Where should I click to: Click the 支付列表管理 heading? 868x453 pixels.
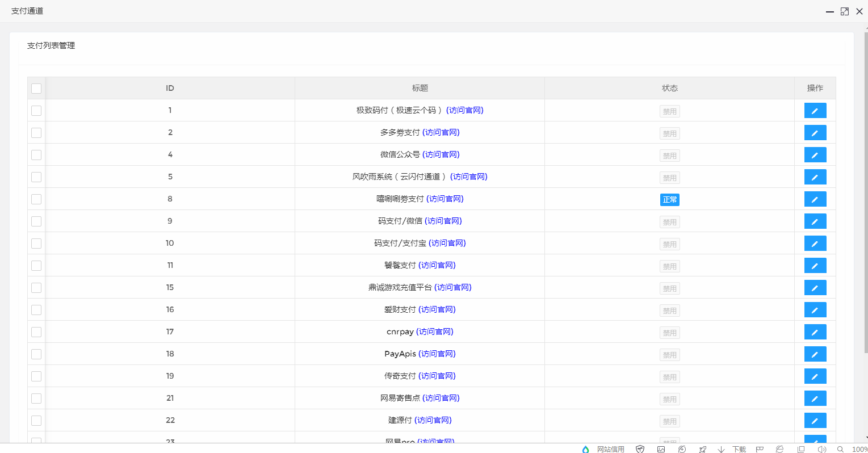click(x=51, y=45)
